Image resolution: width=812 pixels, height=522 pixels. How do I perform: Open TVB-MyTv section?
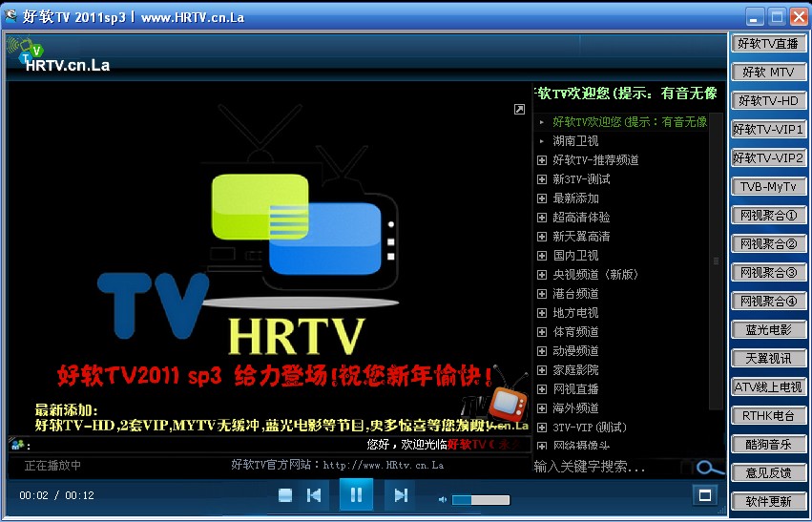[768, 186]
